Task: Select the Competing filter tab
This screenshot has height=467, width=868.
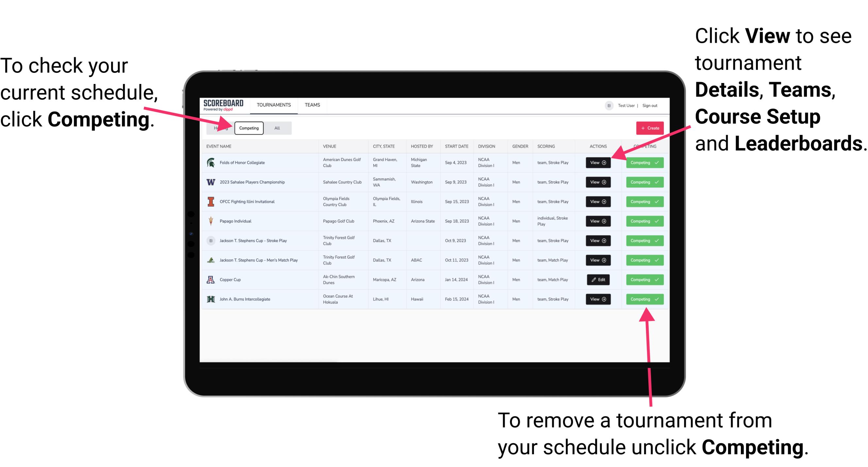Action: pos(248,128)
